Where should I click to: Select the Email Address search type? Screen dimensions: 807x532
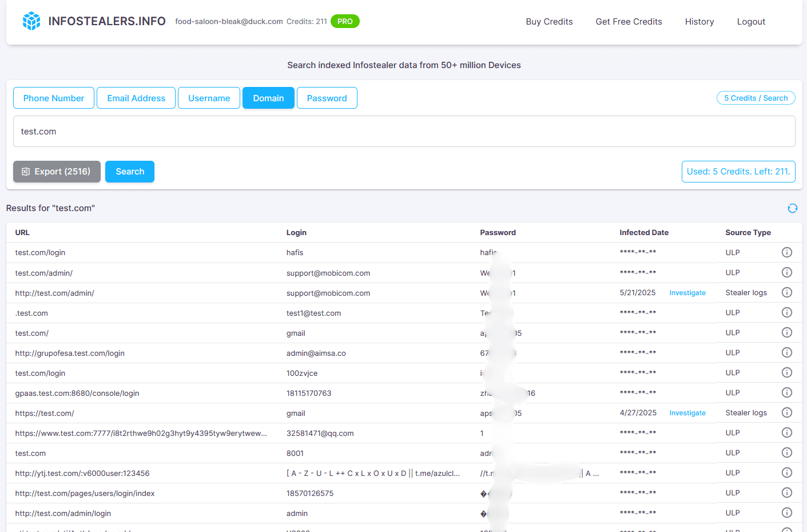136,98
